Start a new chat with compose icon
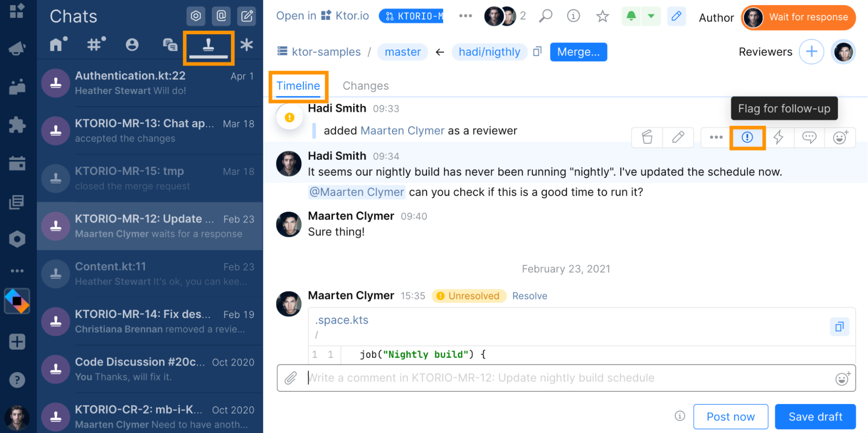The image size is (868, 433). [x=247, y=16]
